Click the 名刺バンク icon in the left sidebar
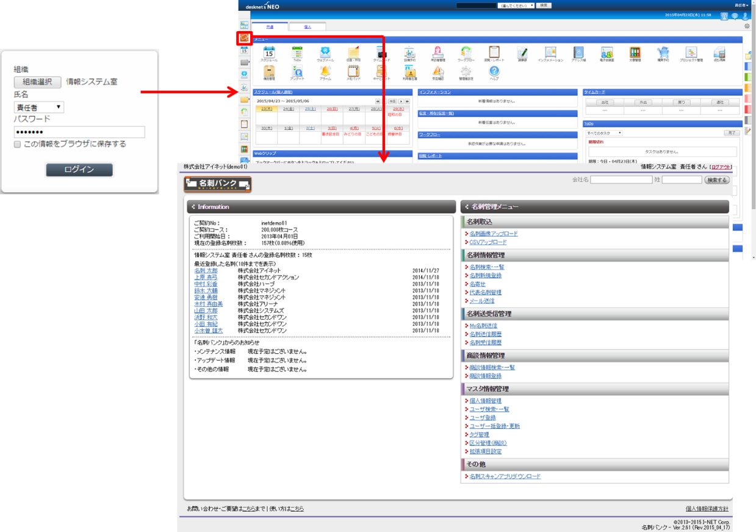 point(245,38)
